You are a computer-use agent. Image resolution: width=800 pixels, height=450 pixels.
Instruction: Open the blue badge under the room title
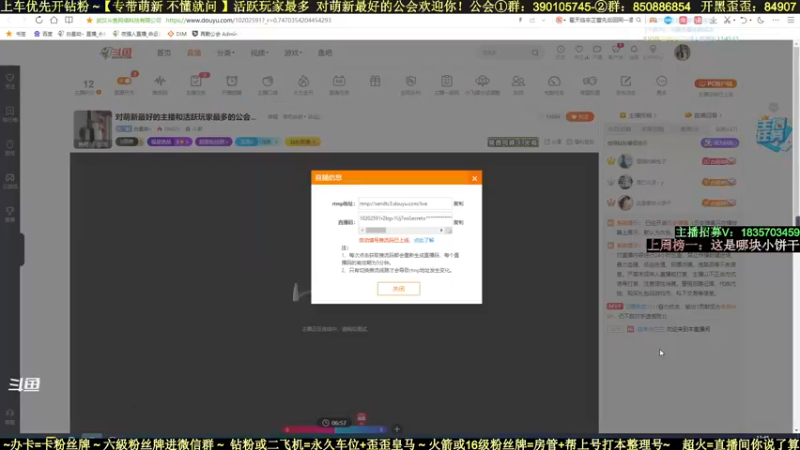tap(257, 142)
